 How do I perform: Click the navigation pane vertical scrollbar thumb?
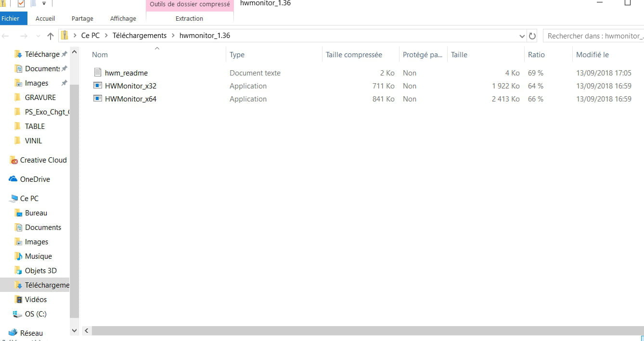click(x=74, y=202)
